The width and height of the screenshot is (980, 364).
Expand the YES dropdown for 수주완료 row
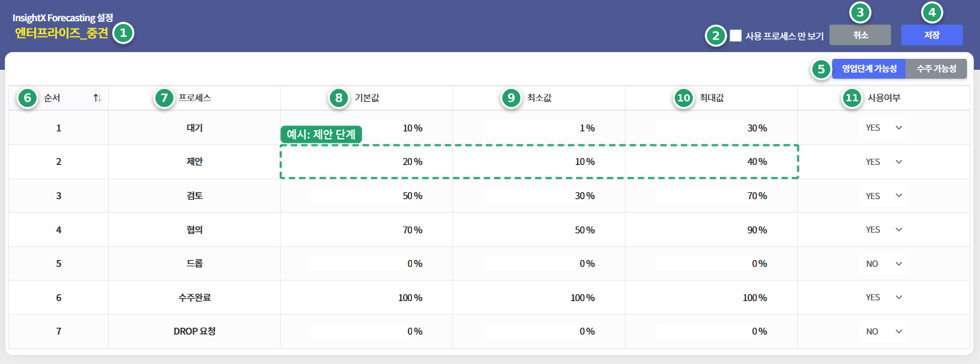click(884, 298)
